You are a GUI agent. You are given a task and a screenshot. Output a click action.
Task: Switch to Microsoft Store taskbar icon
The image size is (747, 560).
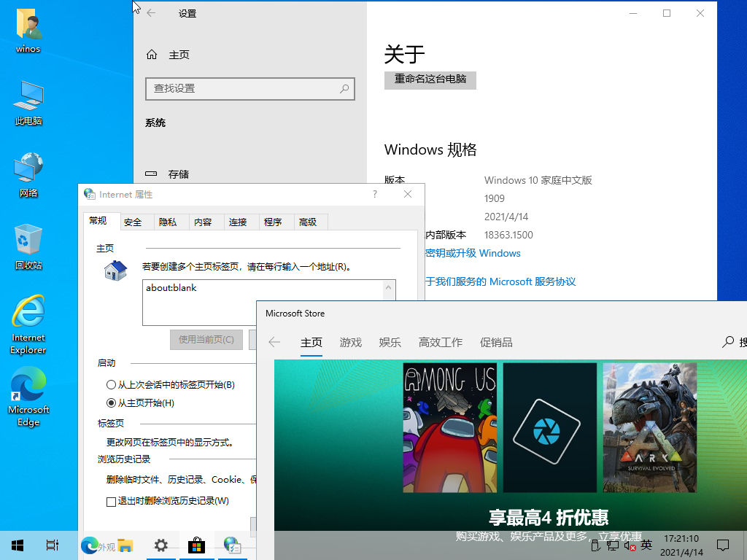pyautogui.click(x=196, y=545)
